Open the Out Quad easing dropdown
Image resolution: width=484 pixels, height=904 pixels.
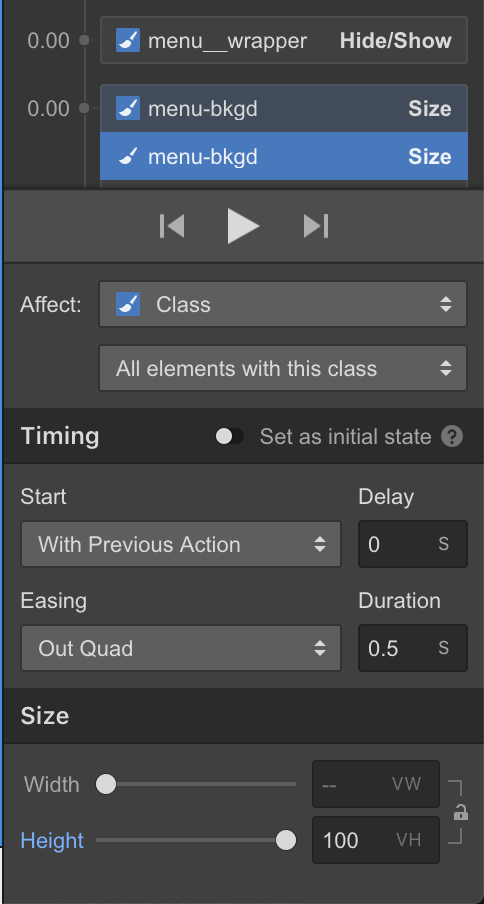(181, 648)
